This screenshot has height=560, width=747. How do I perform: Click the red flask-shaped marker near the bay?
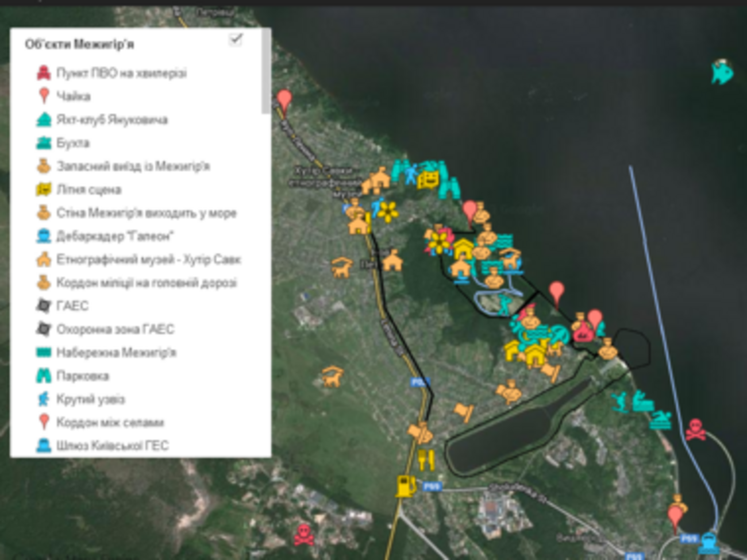click(583, 331)
